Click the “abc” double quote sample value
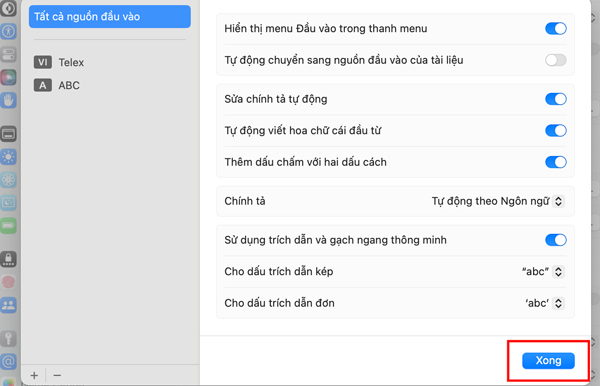The width and height of the screenshot is (600, 386). pos(535,272)
